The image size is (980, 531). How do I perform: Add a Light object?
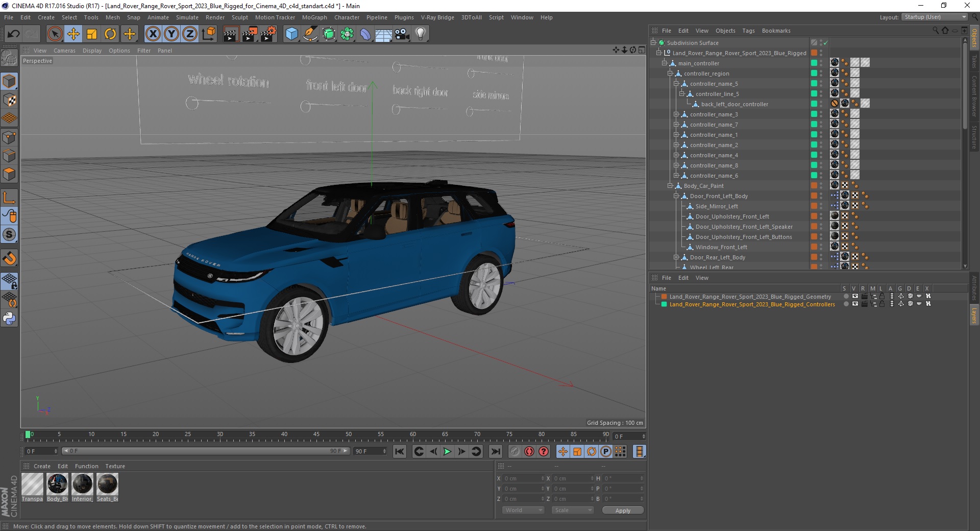pos(421,34)
